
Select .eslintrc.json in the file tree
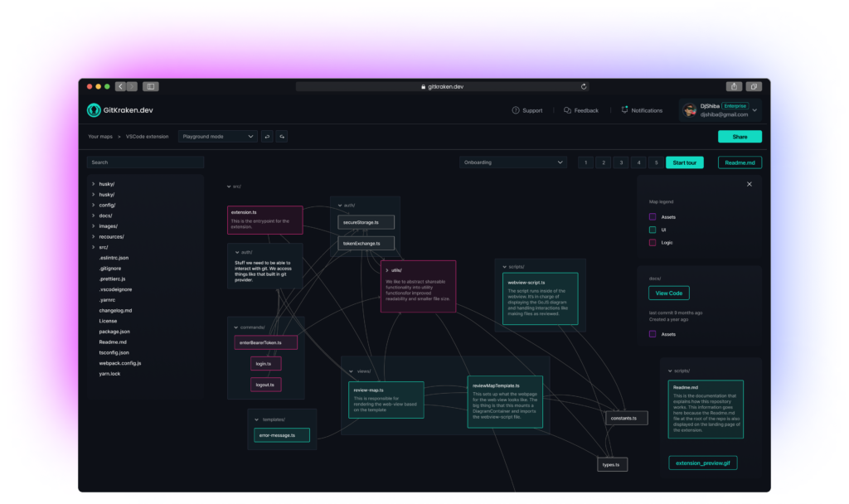pyautogui.click(x=114, y=259)
